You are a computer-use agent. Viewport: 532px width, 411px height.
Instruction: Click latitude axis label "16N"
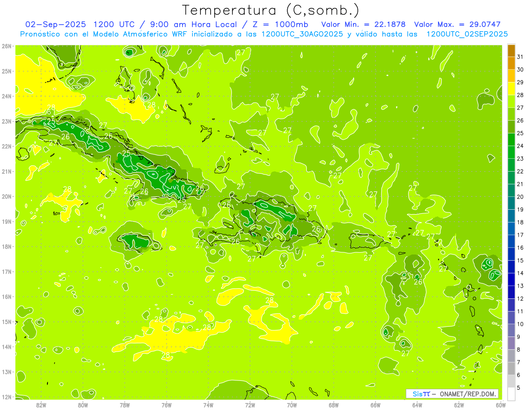tap(7, 297)
